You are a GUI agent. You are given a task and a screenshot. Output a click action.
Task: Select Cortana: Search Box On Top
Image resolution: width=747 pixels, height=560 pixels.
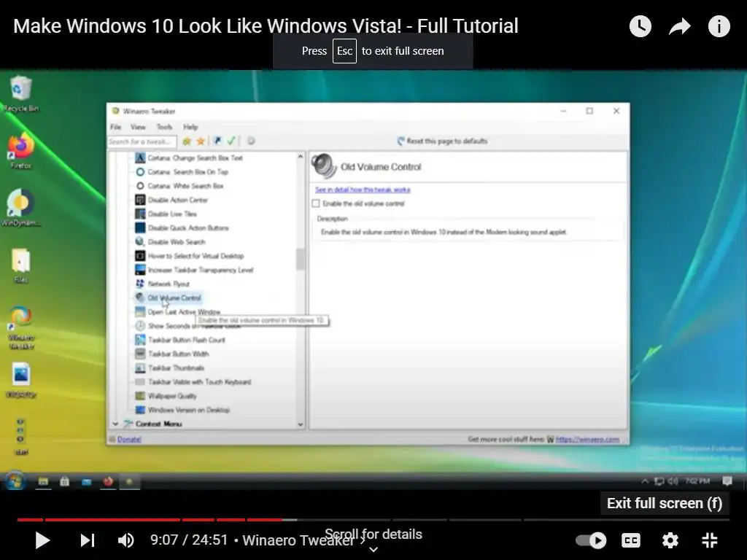[x=182, y=172]
